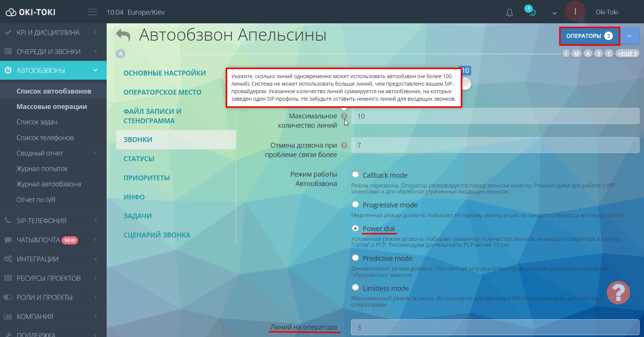Open Отчет по IVR
Viewport: 644px width, 337px height.
(36, 199)
